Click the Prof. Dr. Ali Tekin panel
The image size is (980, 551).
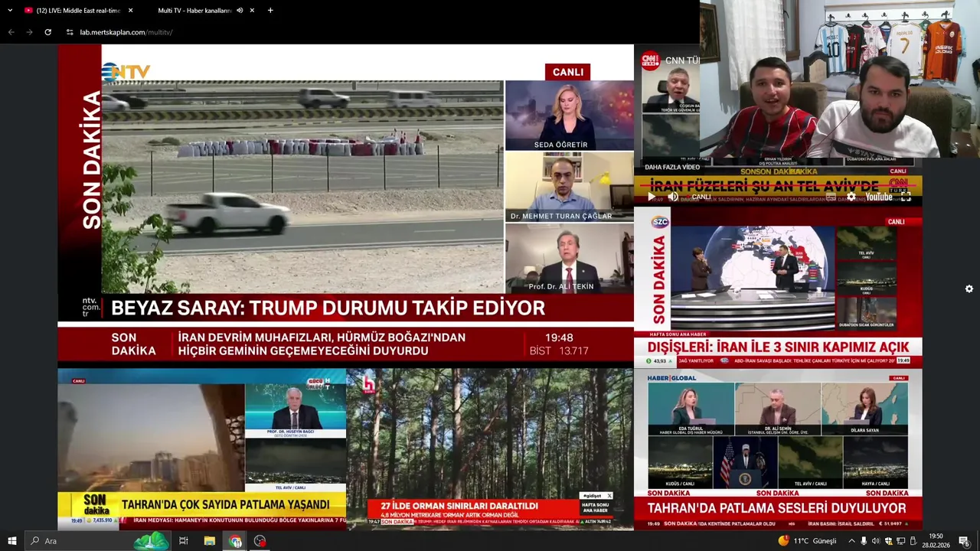(569, 259)
